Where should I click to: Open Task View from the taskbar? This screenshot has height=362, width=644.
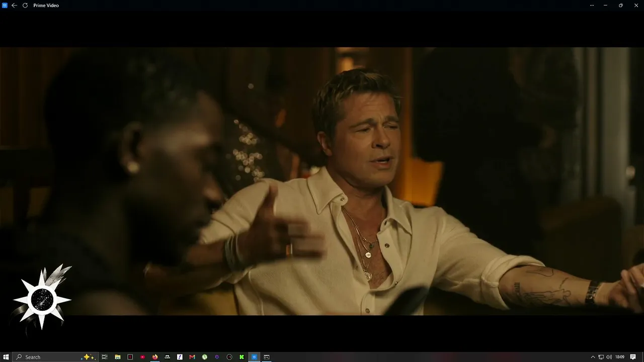(x=105, y=357)
